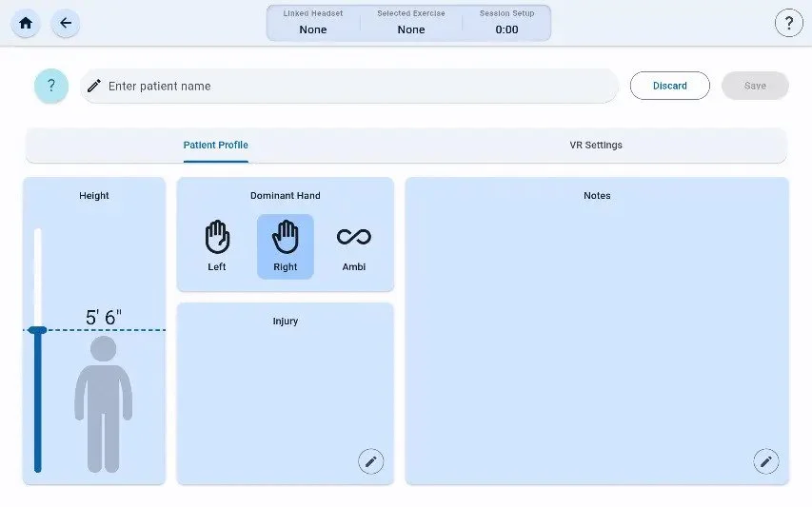Select Right dominant hand
Image resolution: width=812 pixels, height=507 pixels.
point(286,246)
